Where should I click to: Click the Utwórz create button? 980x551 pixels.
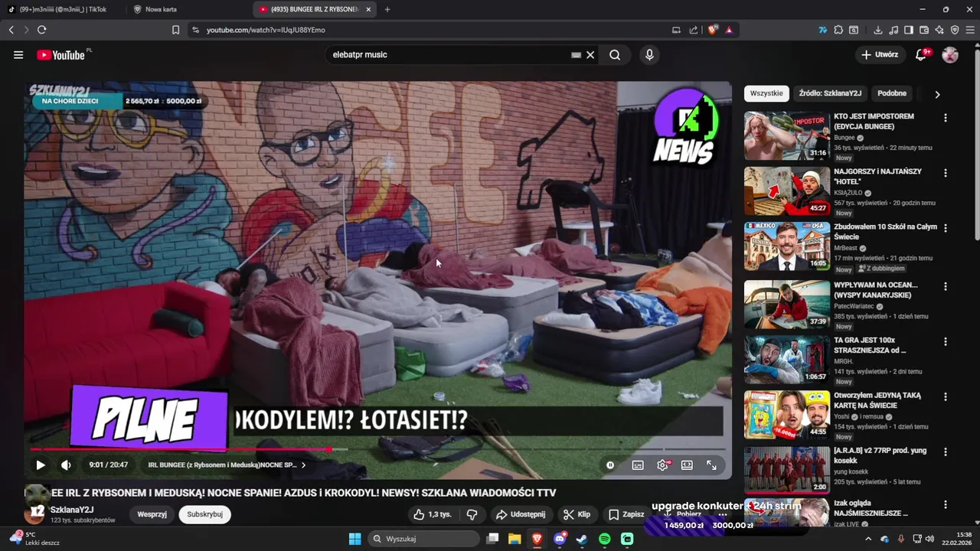(880, 55)
